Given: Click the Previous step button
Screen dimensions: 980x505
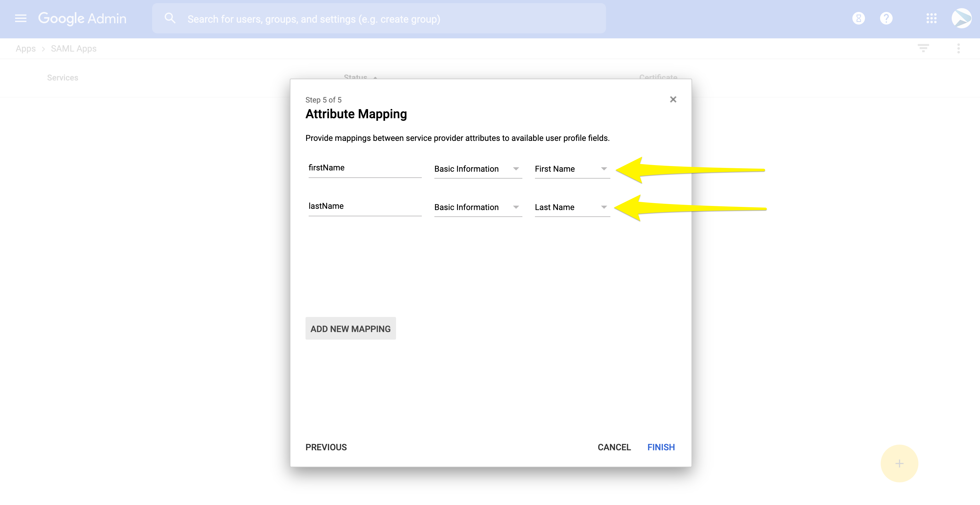Looking at the screenshot, I should tap(326, 447).
